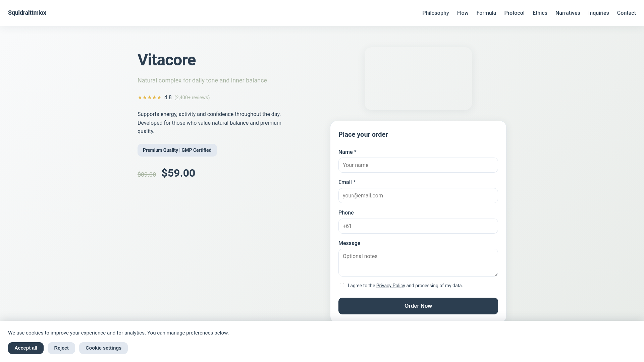
Task: Go to Inquiries
Action: (598, 13)
